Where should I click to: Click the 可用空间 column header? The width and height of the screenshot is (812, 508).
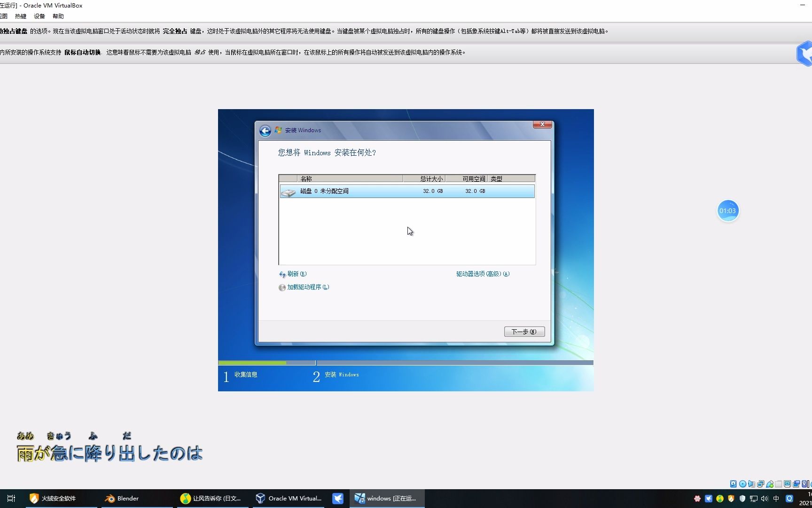(x=467, y=179)
